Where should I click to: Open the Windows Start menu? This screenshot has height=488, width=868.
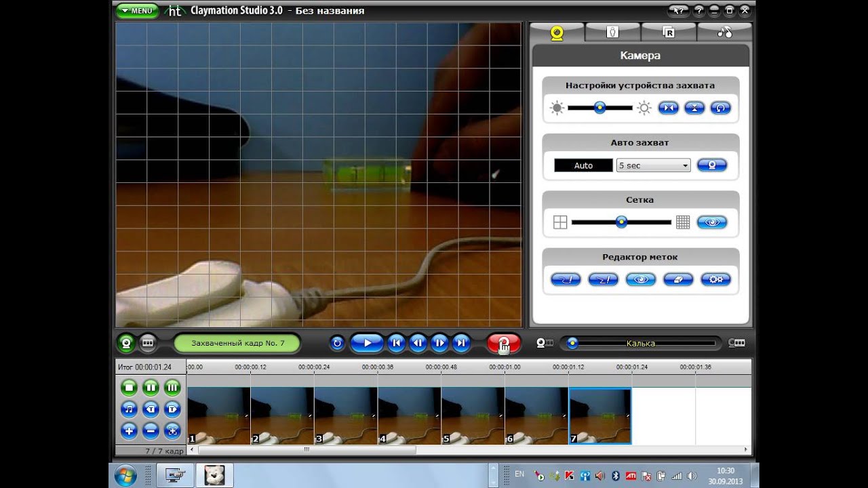point(126,476)
